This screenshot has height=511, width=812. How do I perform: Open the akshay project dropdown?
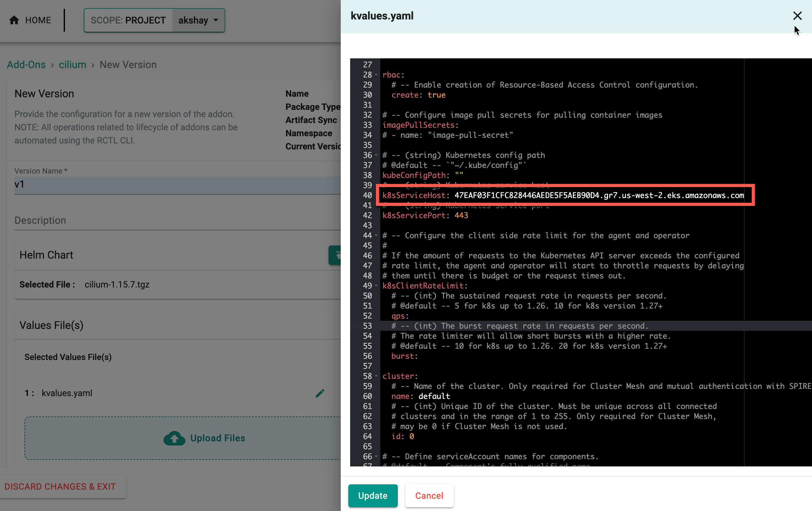click(x=198, y=20)
